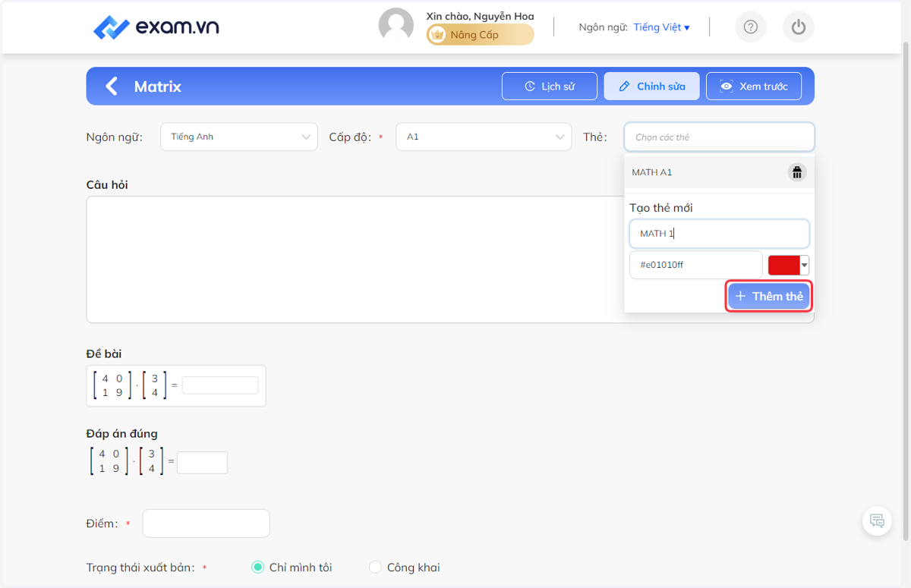Expand the Cấp độ A1 dropdown
The image size is (911, 588).
point(484,137)
